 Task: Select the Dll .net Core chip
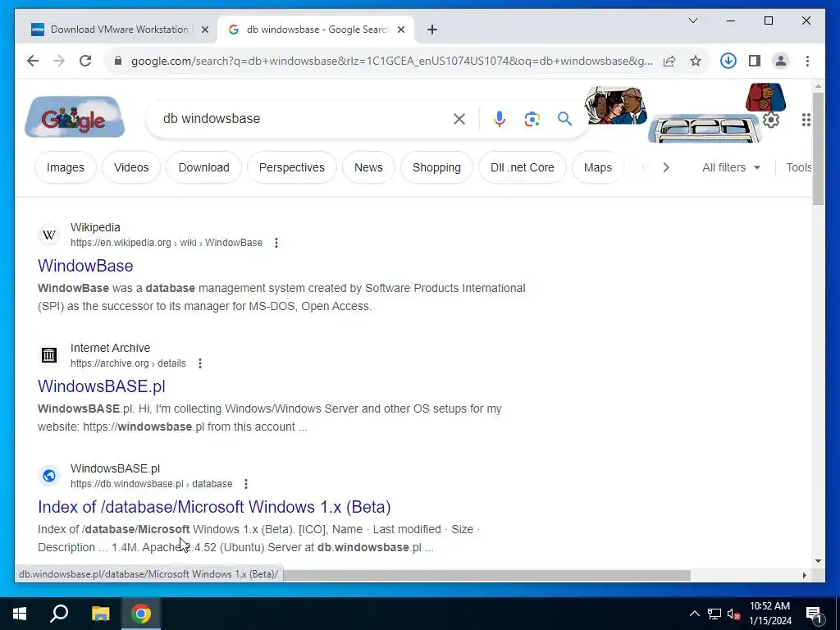point(523,167)
